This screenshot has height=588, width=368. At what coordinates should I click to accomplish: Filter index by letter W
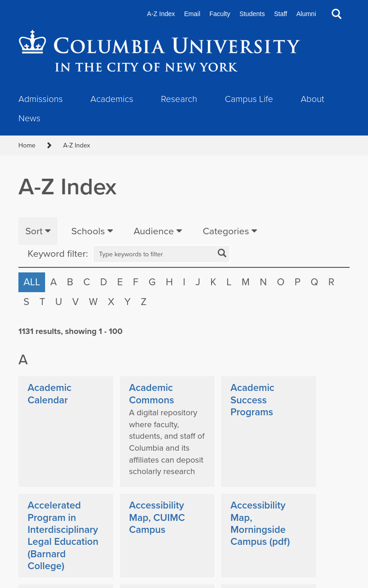tap(93, 302)
